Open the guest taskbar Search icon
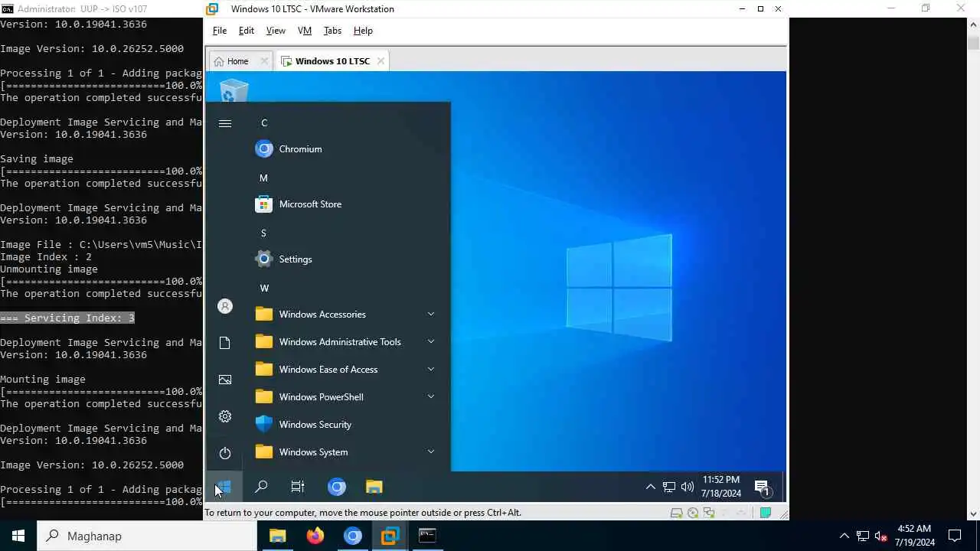This screenshot has width=980, height=551. coord(261,487)
